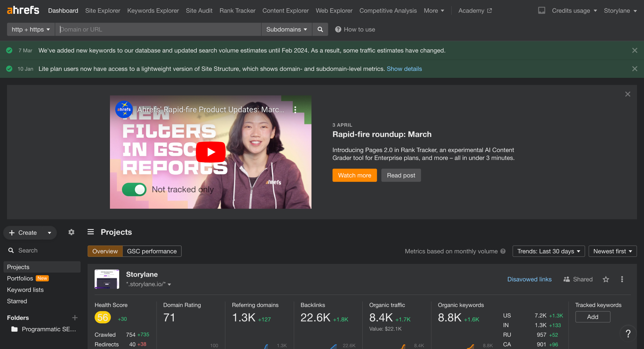Expand the Create button dropdown arrow
The width and height of the screenshot is (644, 349).
[50, 233]
